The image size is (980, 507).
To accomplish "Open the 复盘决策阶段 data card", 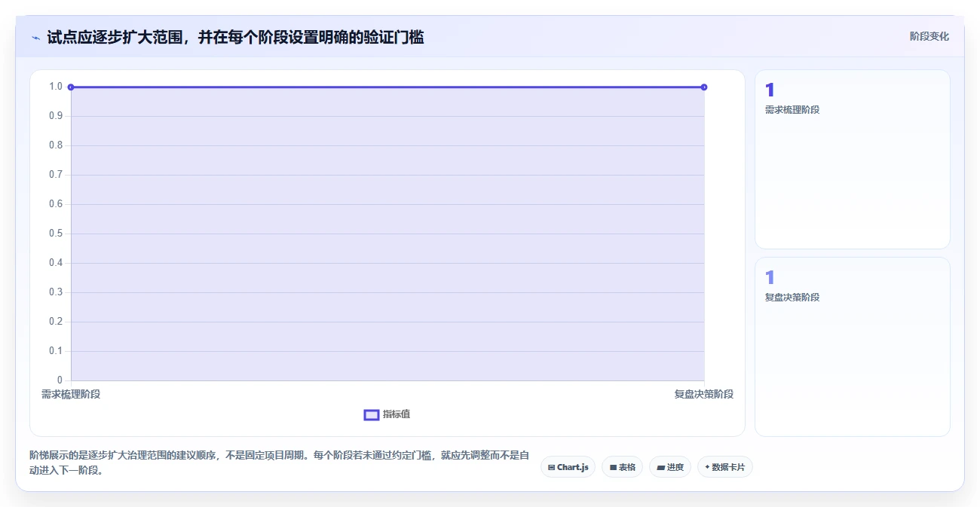I will [853, 347].
